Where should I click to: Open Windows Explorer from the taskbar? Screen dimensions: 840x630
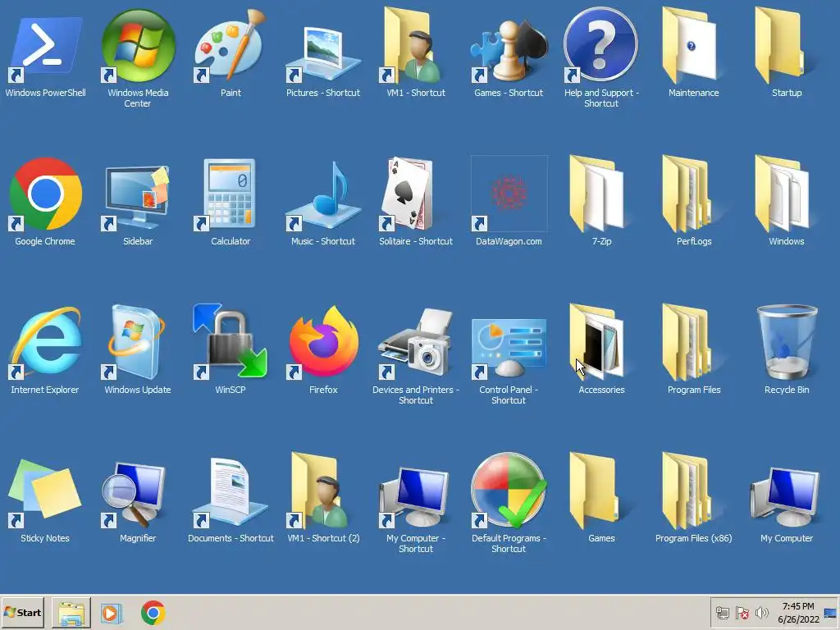click(x=71, y=613)
